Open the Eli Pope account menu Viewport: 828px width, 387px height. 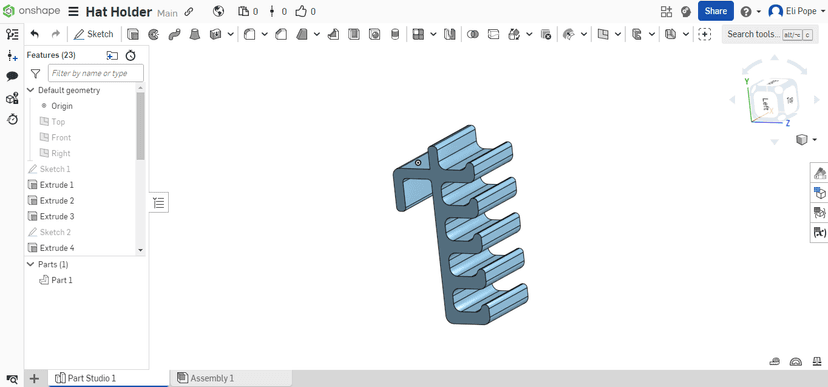point(796,11)
